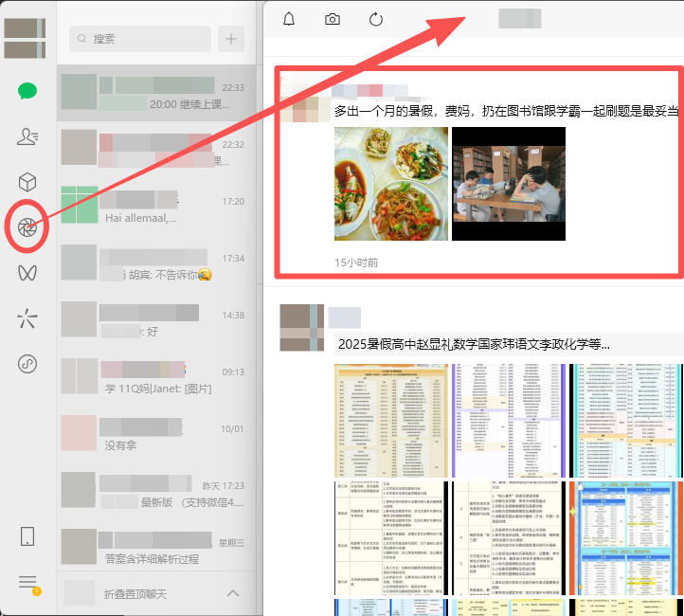Open the Chats tab with green bubble icon
Screen dimensions: 684x616
(x=27, y=92)
